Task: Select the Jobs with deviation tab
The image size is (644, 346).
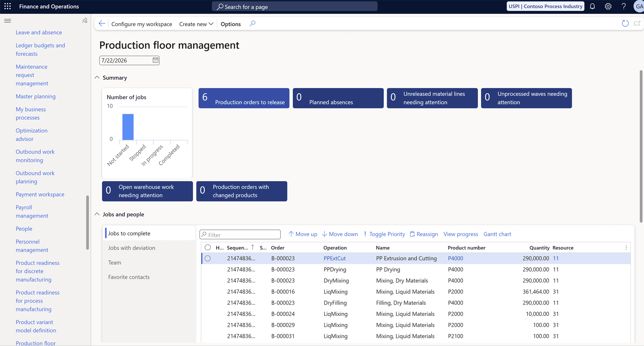Action: [150, 248]
